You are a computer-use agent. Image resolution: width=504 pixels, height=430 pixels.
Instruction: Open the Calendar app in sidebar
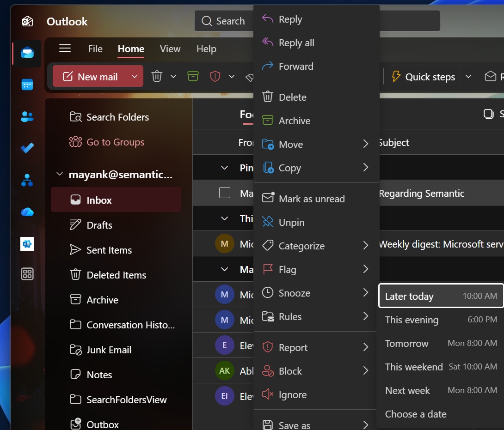[x=27, y=85]
